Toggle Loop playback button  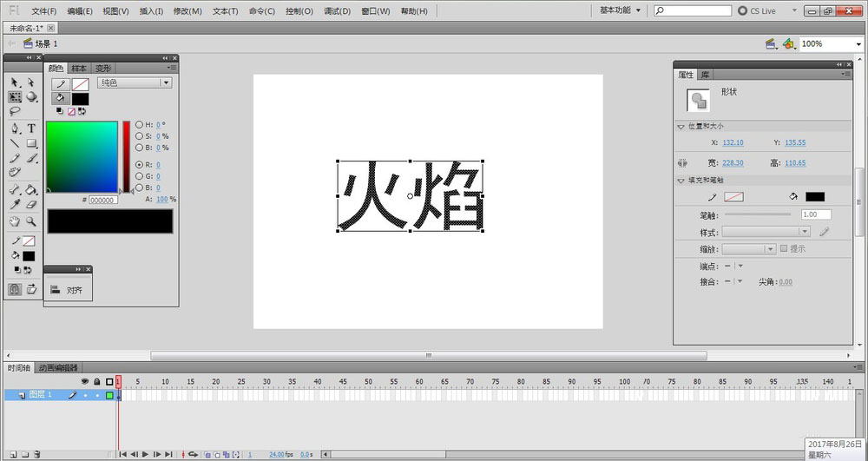pyautogui.click(x=194, y=454)
